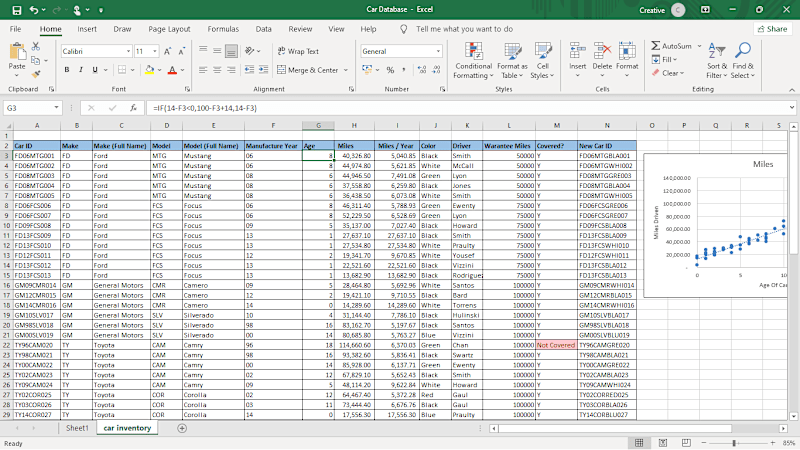
Task: Switch to the Page Layout tab
Action: (x=169, y=29)
